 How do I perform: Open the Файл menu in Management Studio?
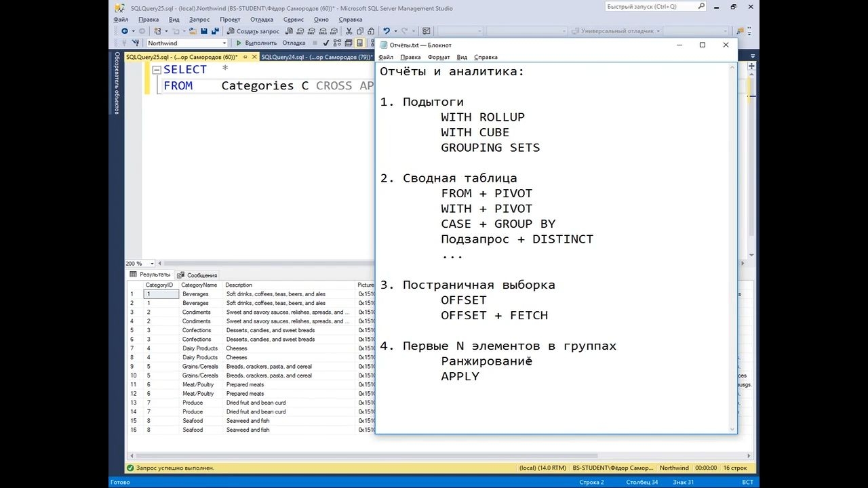tap(121, 20)
